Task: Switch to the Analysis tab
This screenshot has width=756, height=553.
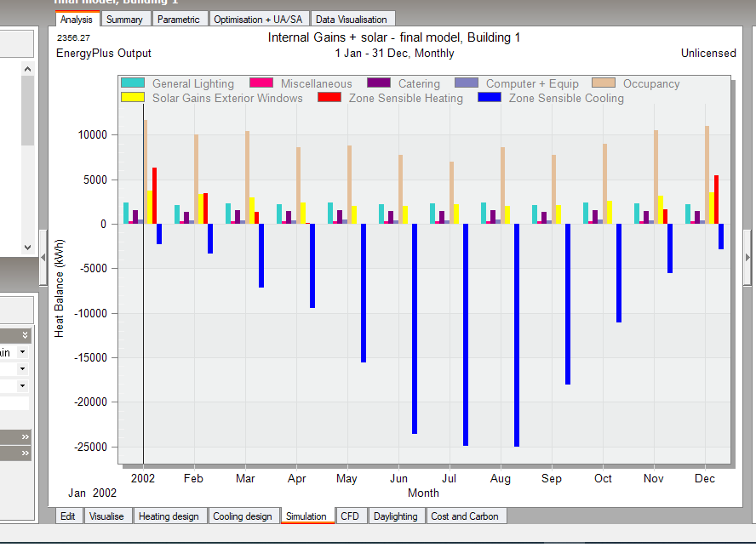Action: pos(77,20)
